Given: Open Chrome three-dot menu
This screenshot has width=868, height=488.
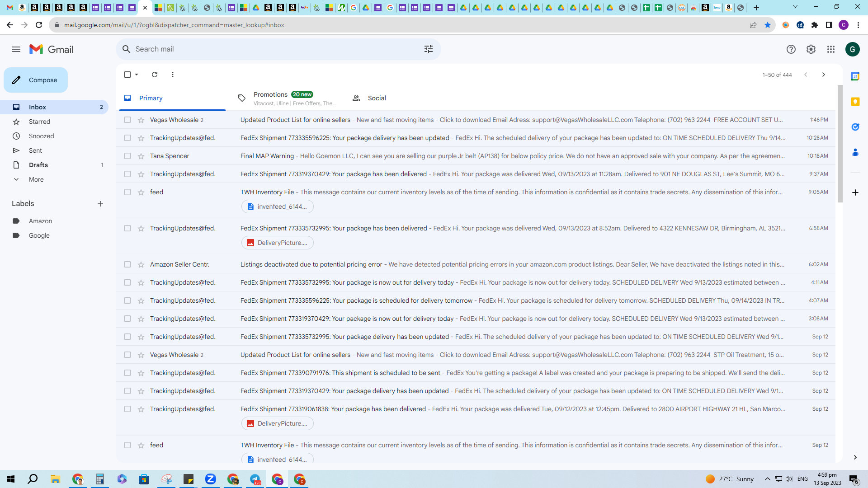Looking at the screenshot, I should pyautogui.click(x=858, y=25).
